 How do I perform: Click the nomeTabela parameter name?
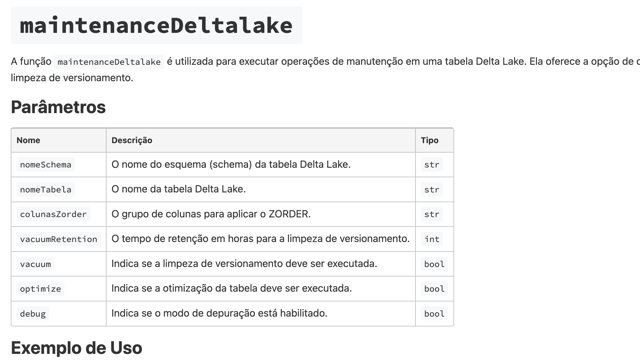[46, 190]
